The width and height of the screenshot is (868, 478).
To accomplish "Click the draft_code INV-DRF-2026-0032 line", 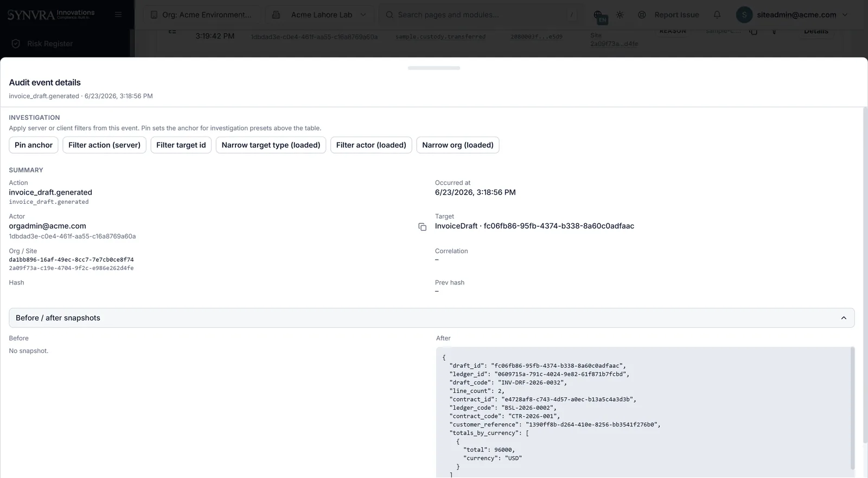I will [x=508, y=383].
